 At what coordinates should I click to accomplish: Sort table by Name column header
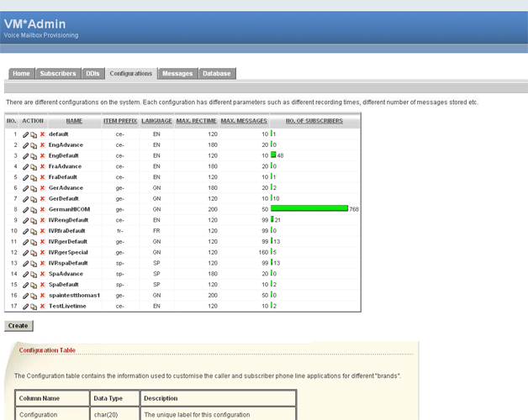tap(74, 122)
